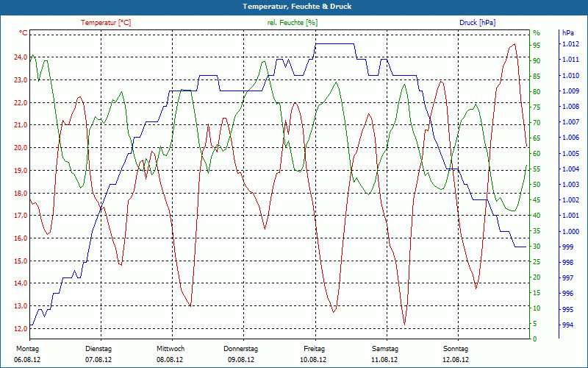Click the 1.004 tick on the pressure axis
588x368 pixels.
571,169
